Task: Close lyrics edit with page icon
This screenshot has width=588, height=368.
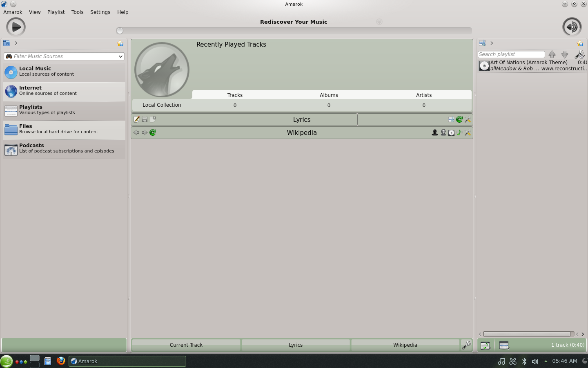Action: click(x=153, y=119)
